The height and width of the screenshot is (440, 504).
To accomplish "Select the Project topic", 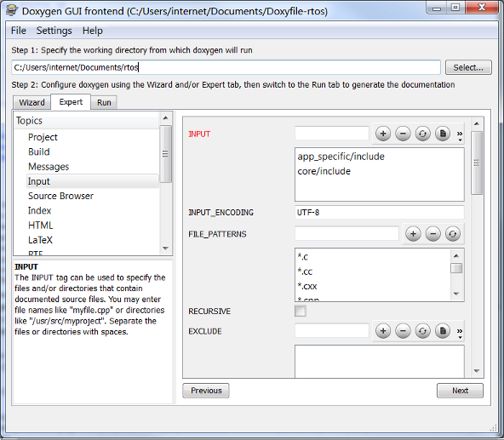I will pos(43,137).
